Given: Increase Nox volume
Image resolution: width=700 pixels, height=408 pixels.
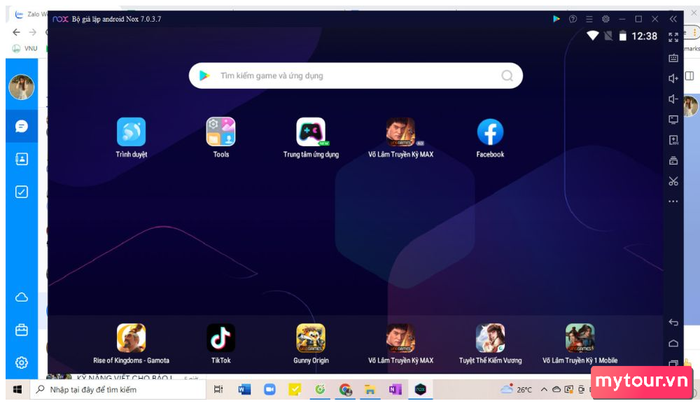Looking at the screenshot, I should point(673,79).
